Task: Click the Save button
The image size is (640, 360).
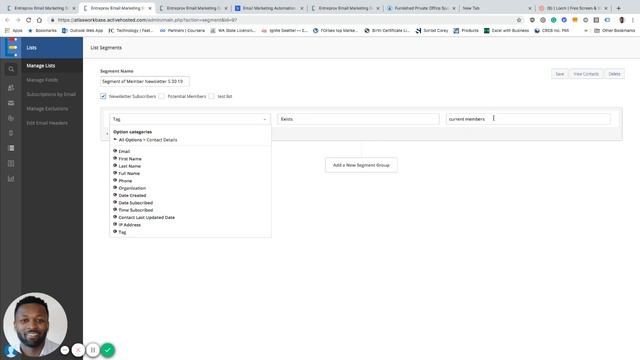Action: (560, 74)
